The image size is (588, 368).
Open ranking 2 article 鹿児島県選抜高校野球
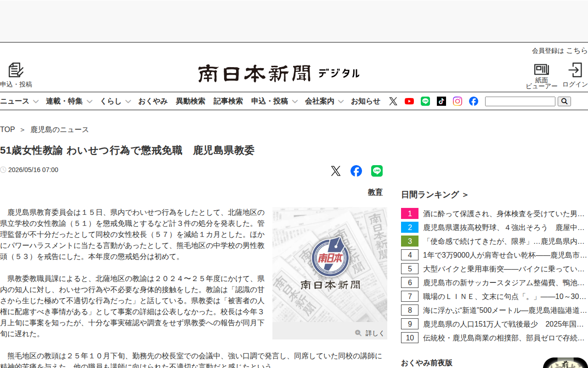point(503,227)
